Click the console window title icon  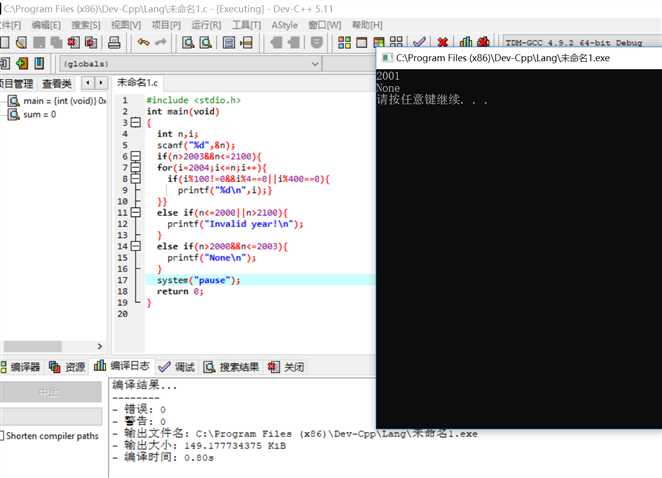(x=387, y=58)
